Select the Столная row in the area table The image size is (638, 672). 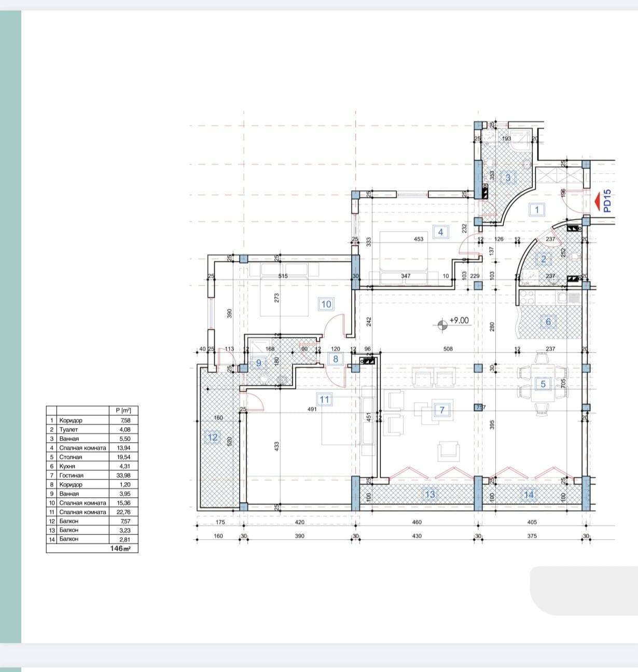pos(92,457)
